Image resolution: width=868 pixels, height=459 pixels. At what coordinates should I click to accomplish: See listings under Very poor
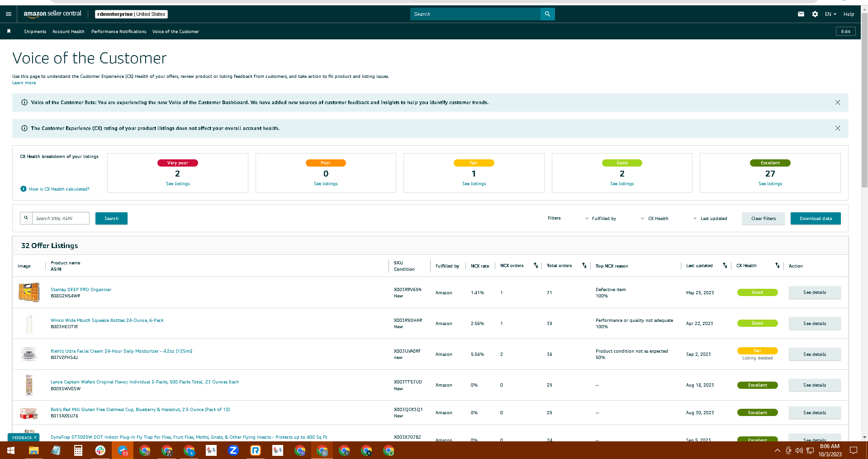(x=178, y=184)
